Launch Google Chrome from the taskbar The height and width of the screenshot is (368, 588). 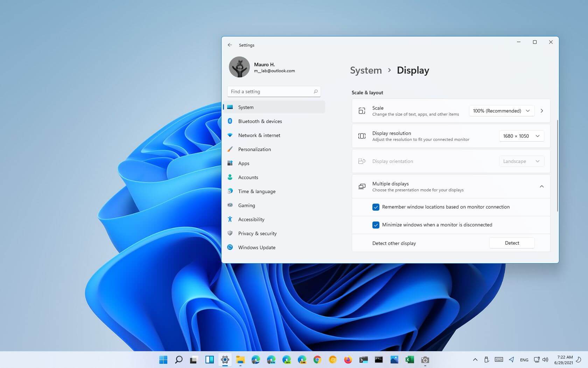[x=317, y=360]
